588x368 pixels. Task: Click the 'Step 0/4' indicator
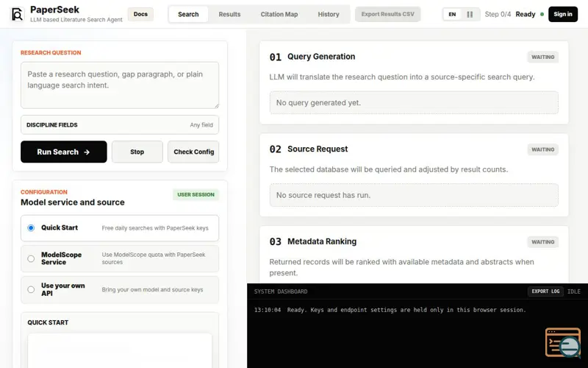tap(498, 14)
